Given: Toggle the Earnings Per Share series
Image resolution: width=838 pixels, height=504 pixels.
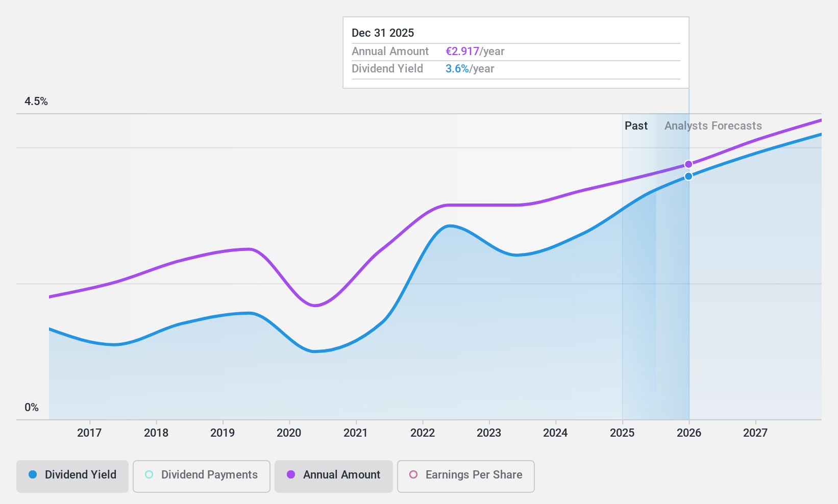Looking at the screenshot, I should [465, 476].
